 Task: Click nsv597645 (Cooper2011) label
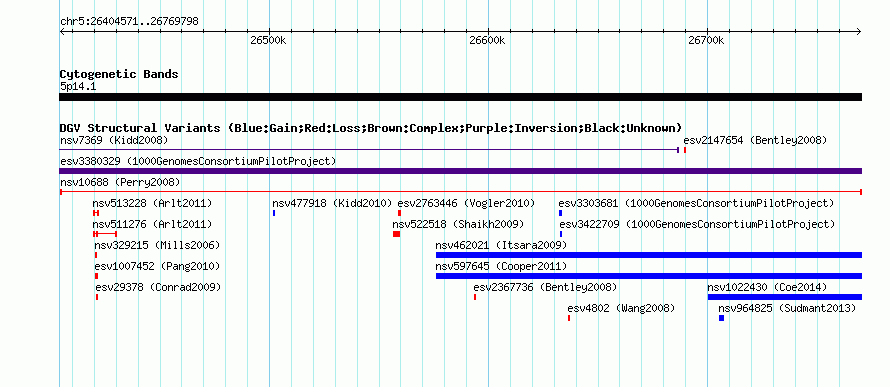[x=501, y=266]
